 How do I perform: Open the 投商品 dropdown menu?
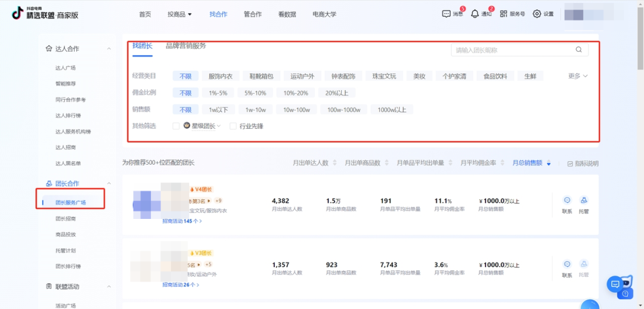click(180, 14)
